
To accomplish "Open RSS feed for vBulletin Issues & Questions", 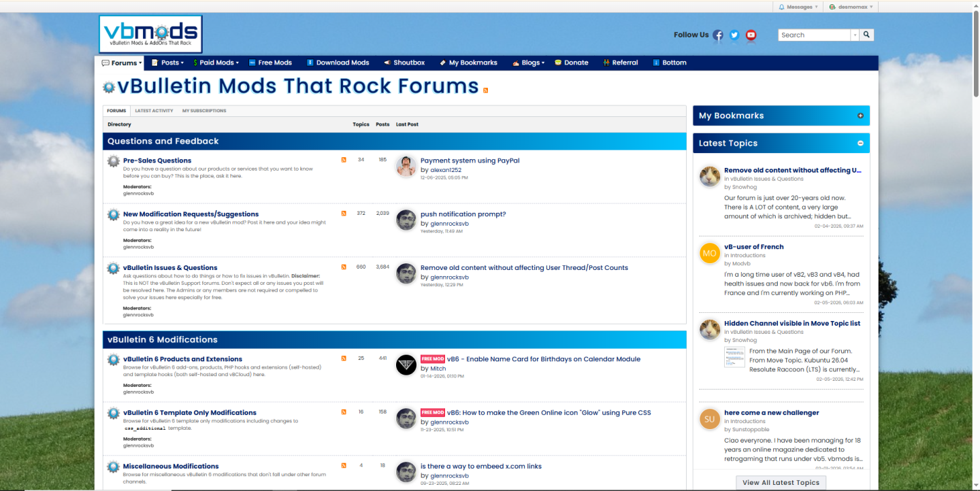I will point(344,267).
